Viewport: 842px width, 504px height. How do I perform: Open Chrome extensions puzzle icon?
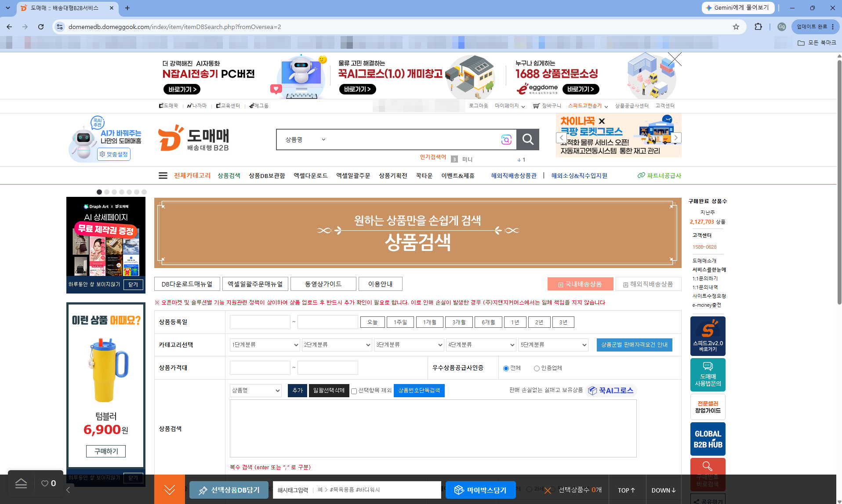[758, 27]
